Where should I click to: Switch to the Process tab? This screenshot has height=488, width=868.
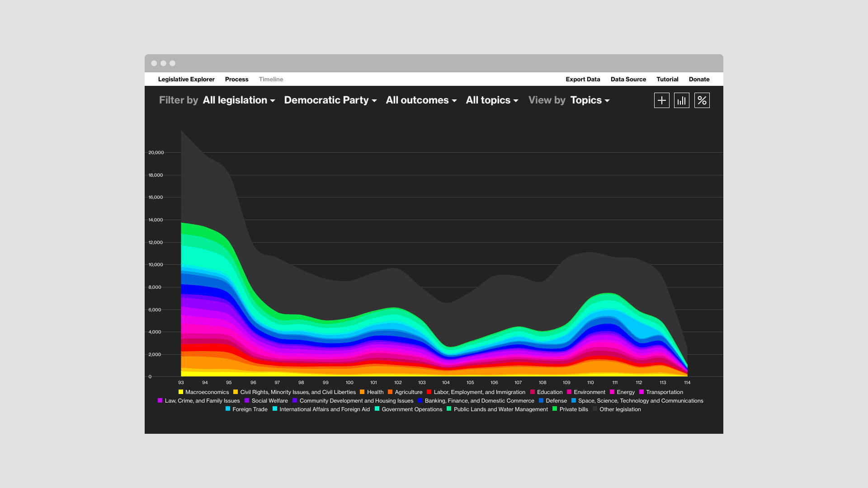coord(237,79)
